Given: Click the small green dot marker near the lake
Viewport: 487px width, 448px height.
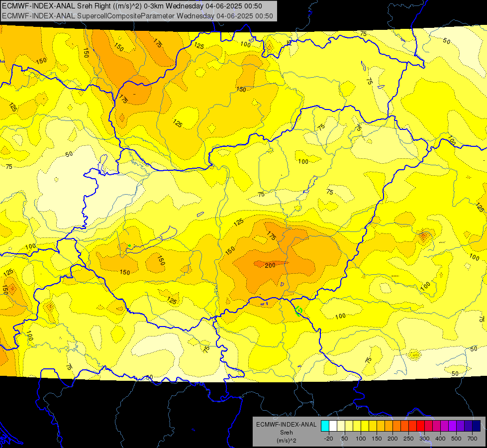Looking at the screenshot, I should tap(129, 246).
